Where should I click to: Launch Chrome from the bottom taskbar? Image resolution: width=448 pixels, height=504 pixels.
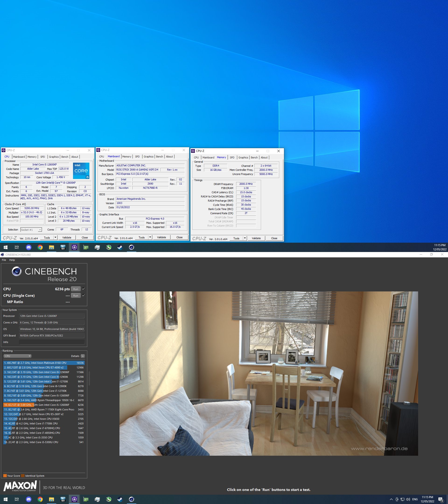[x=40, y=499]
